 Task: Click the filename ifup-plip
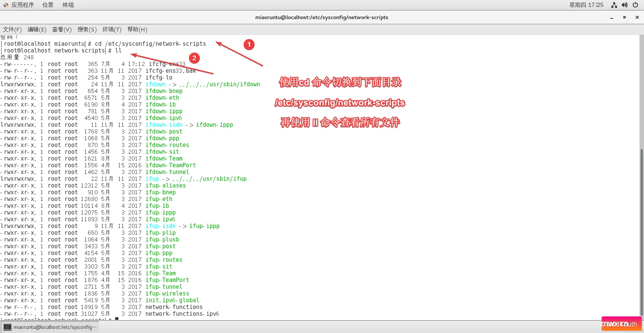click(x=160, y=233)
